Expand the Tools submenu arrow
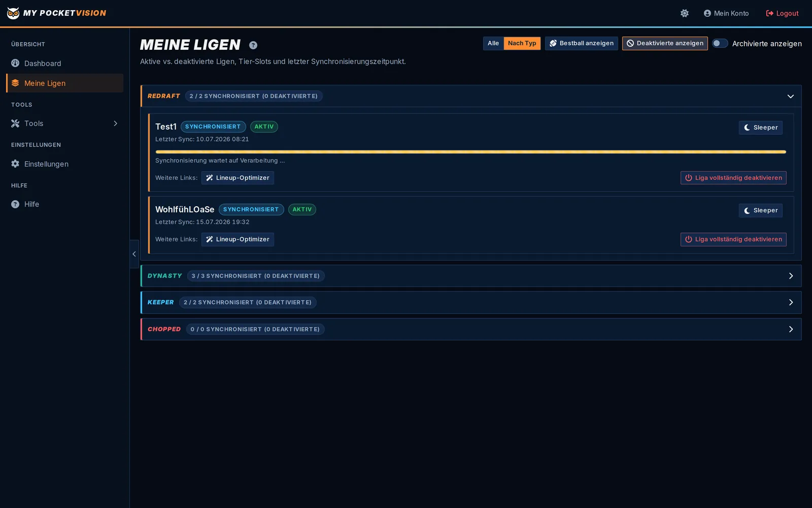 (115, 123)
